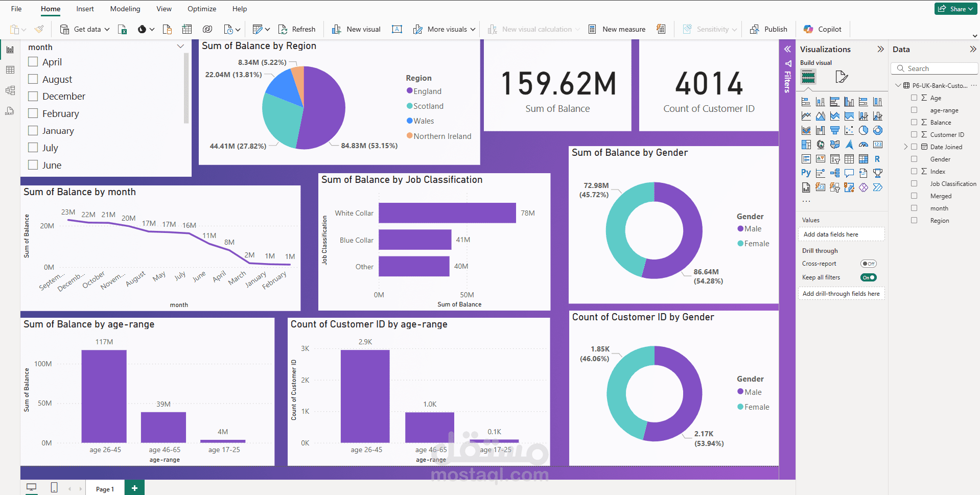Click the Refresh button
This screenshot has width=980, height=495.
[297, 29]
